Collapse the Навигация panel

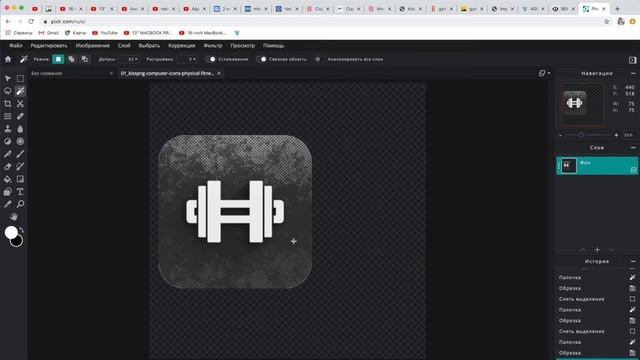pyautogui.click(x=633, y=73)
